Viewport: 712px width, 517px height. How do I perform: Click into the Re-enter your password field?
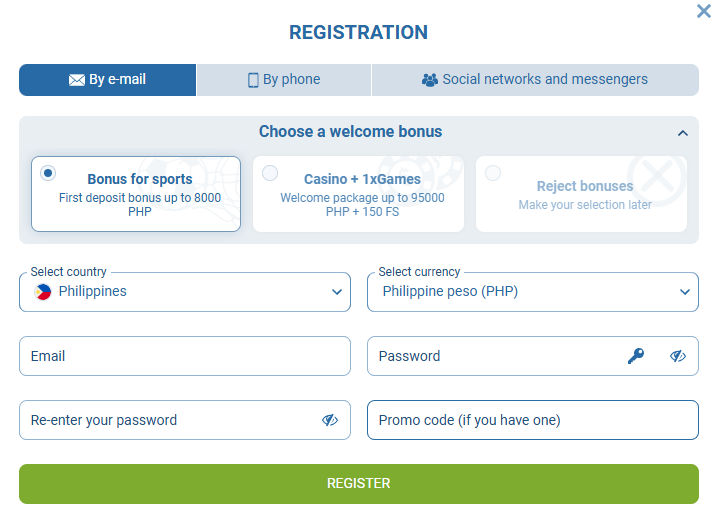point(165,420)
